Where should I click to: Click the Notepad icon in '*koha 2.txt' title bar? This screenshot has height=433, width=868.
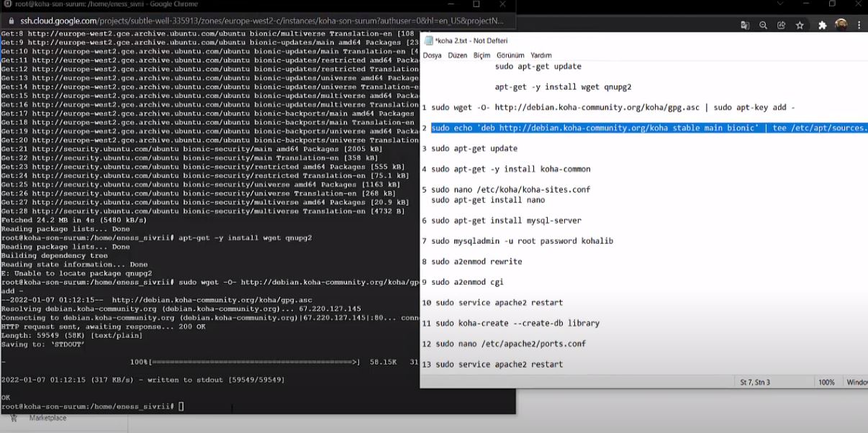coord(429,41)
